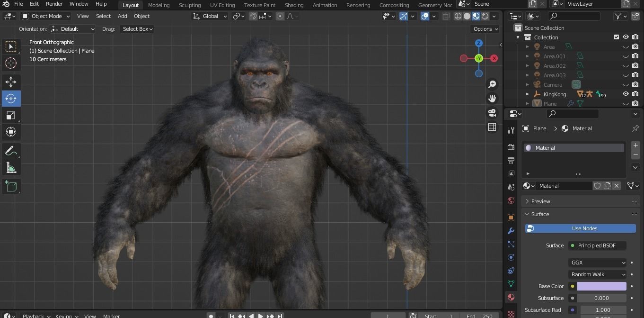Select the Select Box tool
The height and width of the screenshot is (318, 644).
coord(10,46)
